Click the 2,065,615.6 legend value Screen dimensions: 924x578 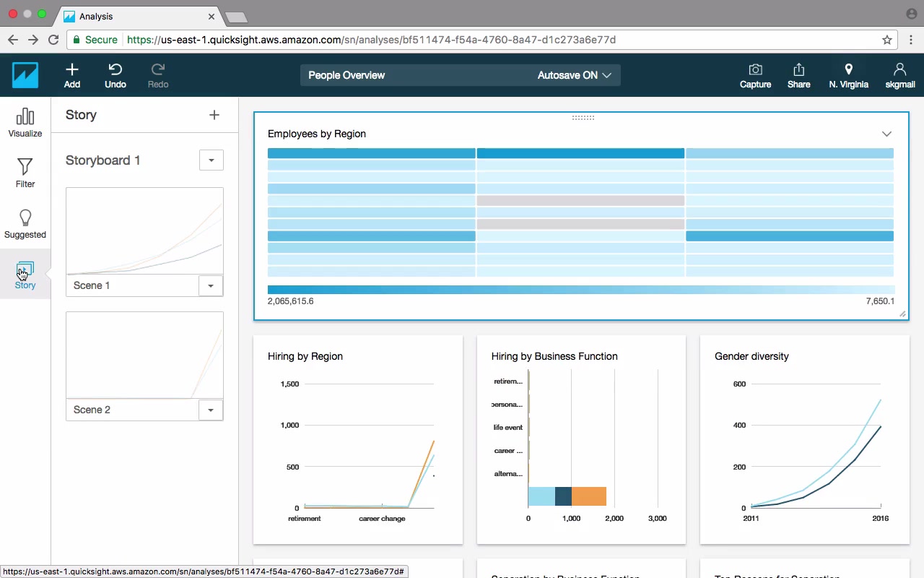(290, 301)
